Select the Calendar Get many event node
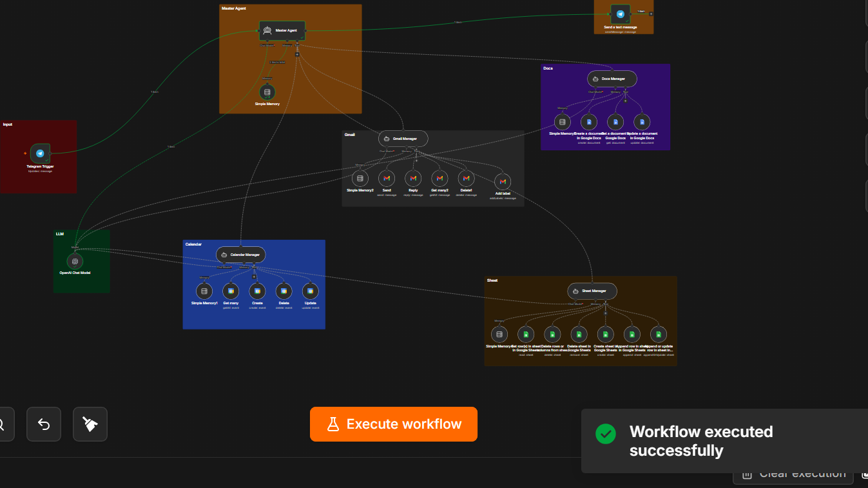Viewport: 868px width, 488px height. (x=231, y=291)
